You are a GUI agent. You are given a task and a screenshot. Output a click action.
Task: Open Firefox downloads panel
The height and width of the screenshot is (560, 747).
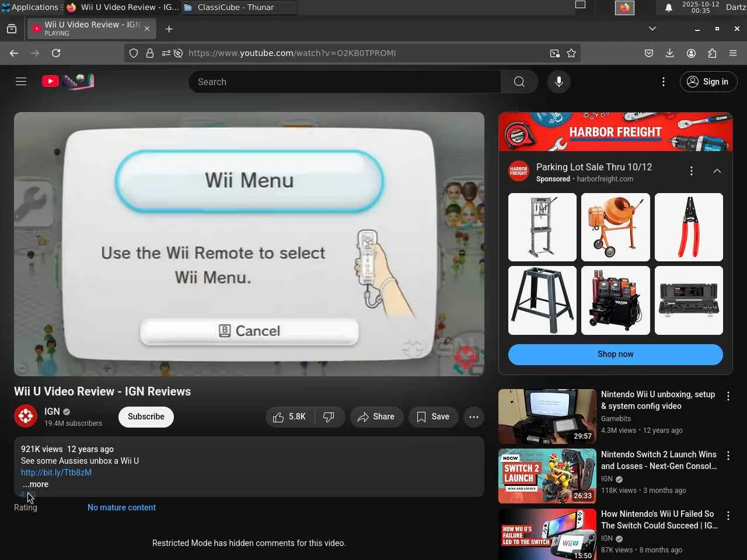click(669, 53)
